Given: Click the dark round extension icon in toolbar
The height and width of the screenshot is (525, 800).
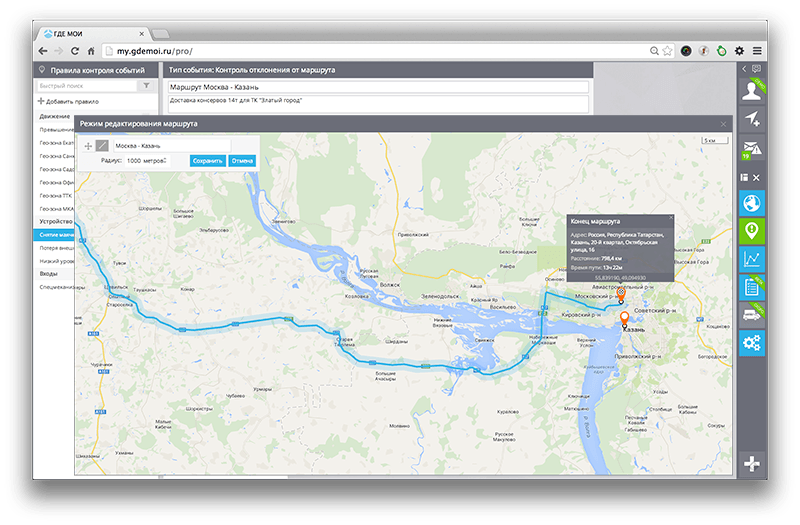Looking at the screenshot, I should tap(686, 51).
